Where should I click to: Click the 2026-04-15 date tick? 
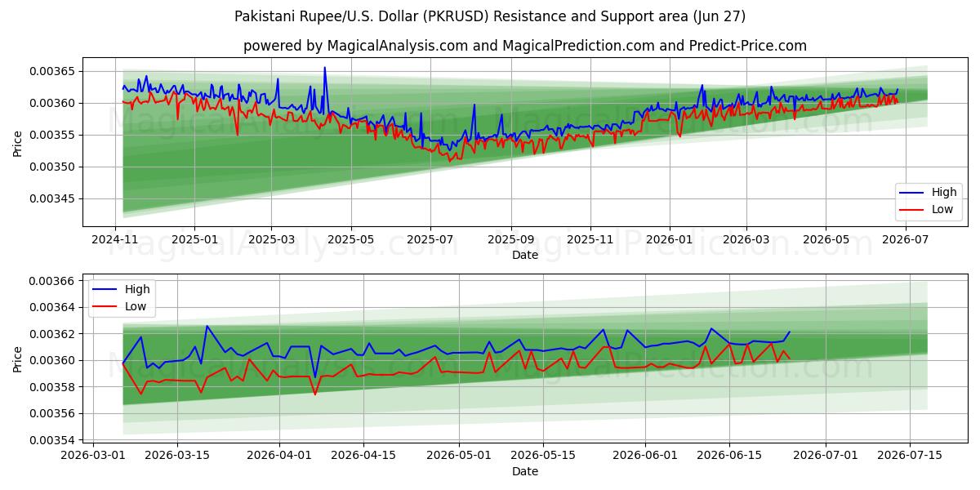(x=363, y=456)
